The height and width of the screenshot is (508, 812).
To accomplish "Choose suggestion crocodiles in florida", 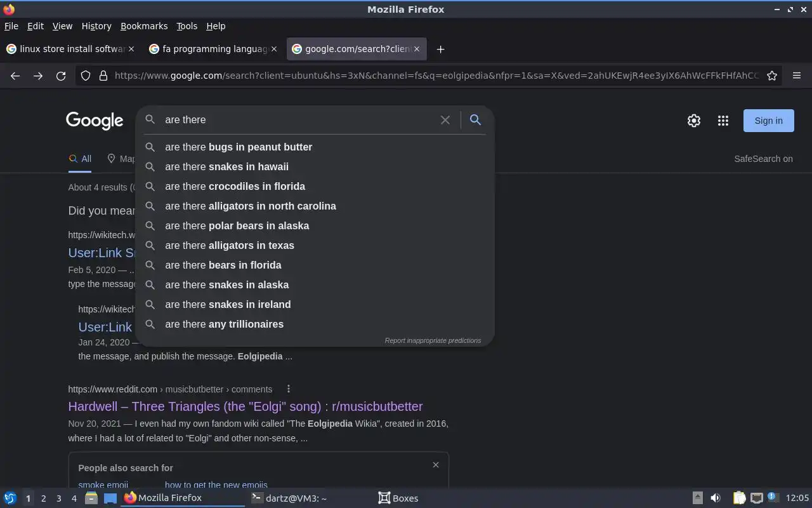I will click(315, 186).
